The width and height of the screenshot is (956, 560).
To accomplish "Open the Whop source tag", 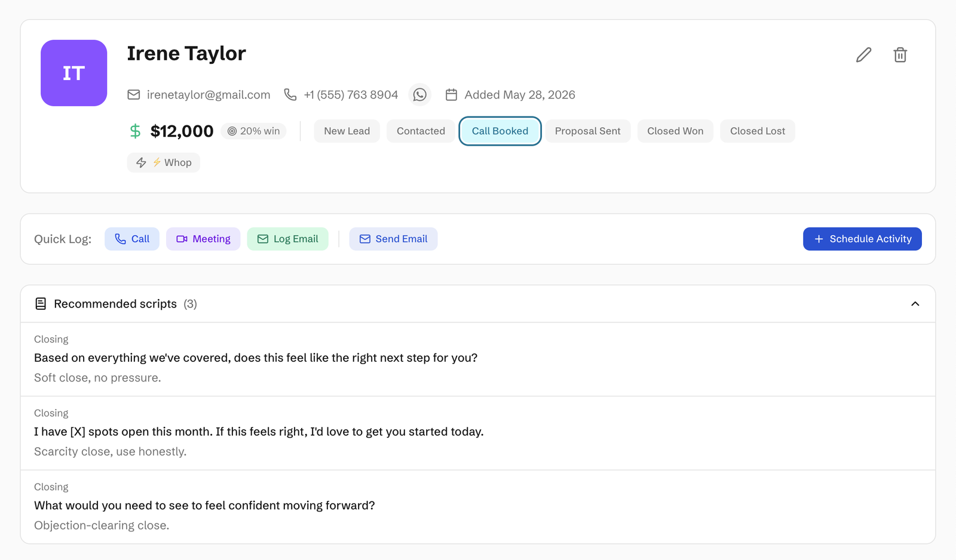I will [163, 162].
